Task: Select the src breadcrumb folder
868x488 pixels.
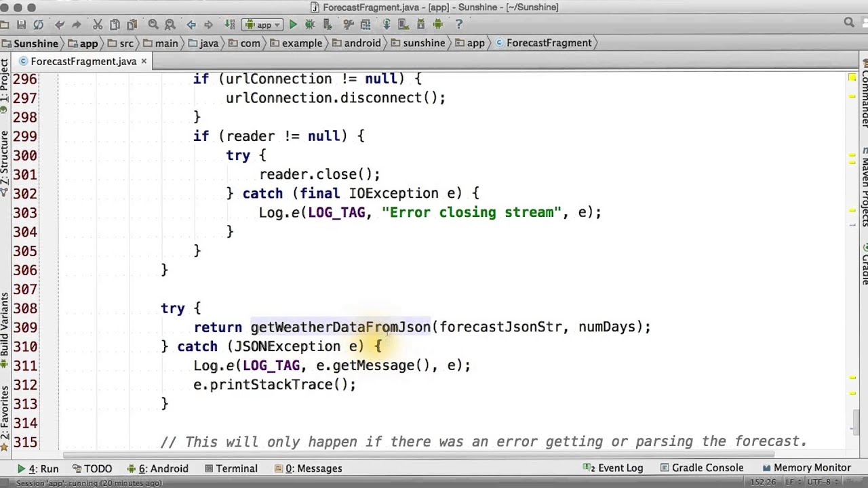Action: point(121,43)
